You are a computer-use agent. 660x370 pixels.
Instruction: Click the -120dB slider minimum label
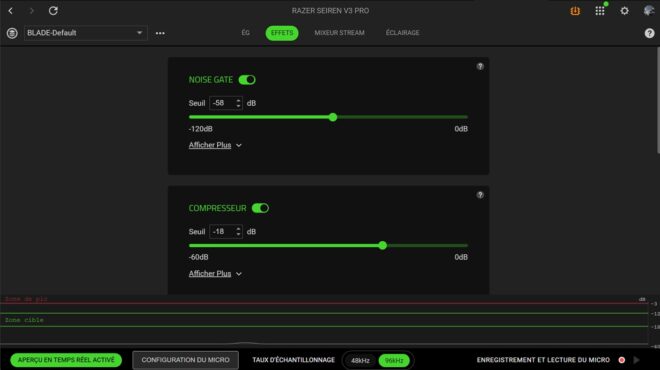pyautogui.click(x=200, y=129)
